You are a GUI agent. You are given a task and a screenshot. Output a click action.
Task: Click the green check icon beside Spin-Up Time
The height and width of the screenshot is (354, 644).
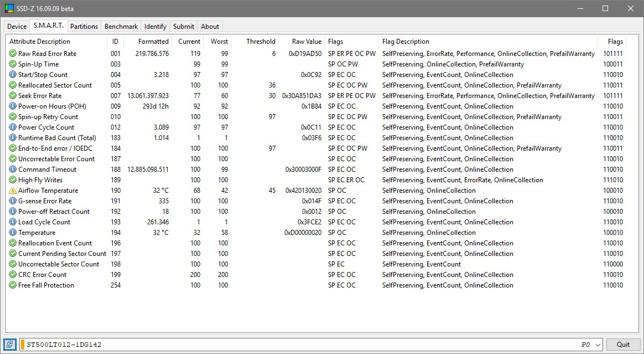[x=12, y=64]
